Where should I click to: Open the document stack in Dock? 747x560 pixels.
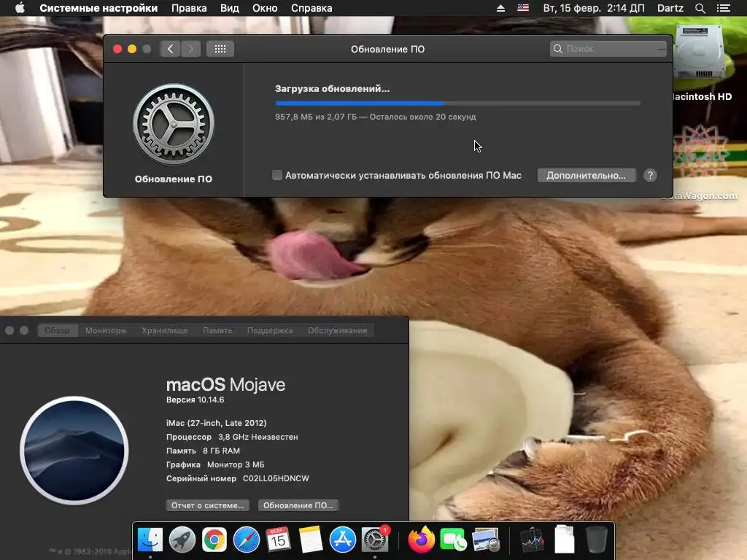pyautogui.click(x=564, y=539)
